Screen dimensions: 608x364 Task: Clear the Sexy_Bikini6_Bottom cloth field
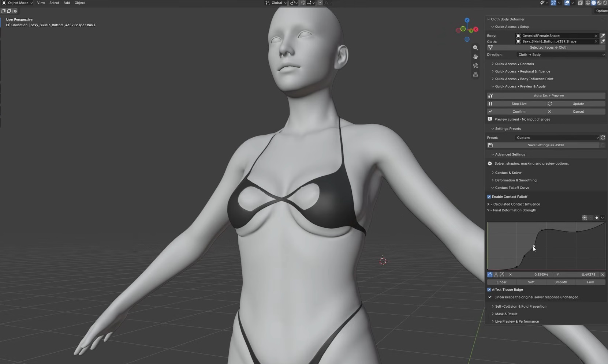(x=596, y=41)
